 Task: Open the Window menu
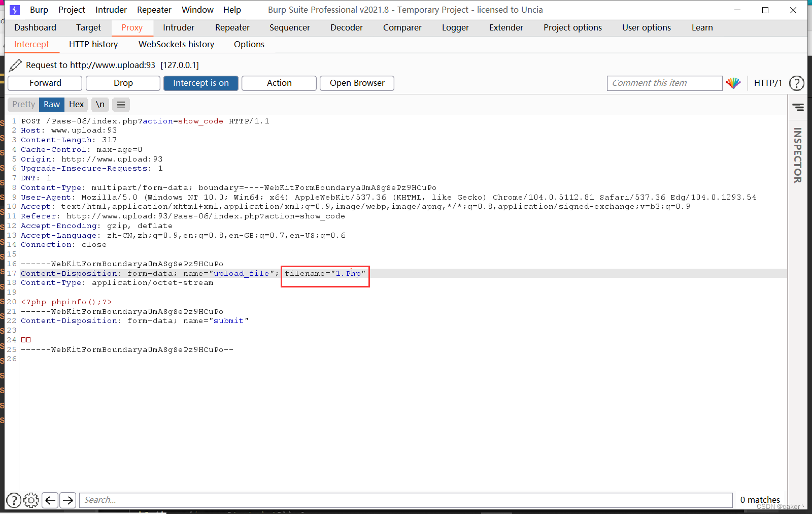click(x=198, y=10)
